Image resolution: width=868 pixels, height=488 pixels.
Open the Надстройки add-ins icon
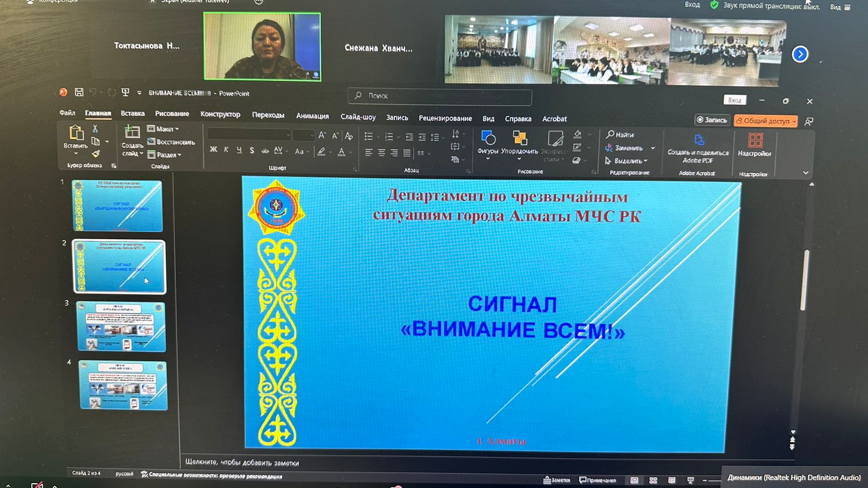[x=755, y=142]
